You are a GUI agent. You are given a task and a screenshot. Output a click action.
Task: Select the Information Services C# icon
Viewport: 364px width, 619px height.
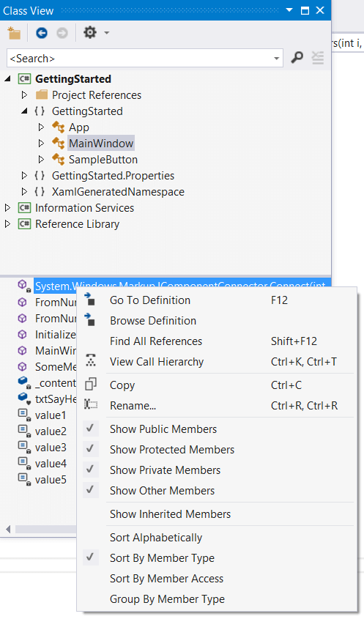click(24, 207)
